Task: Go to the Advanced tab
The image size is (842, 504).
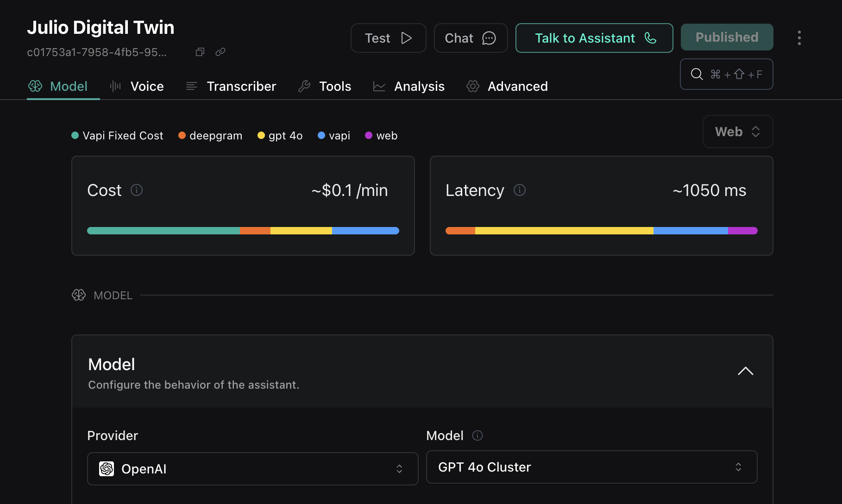Action: 517,86
